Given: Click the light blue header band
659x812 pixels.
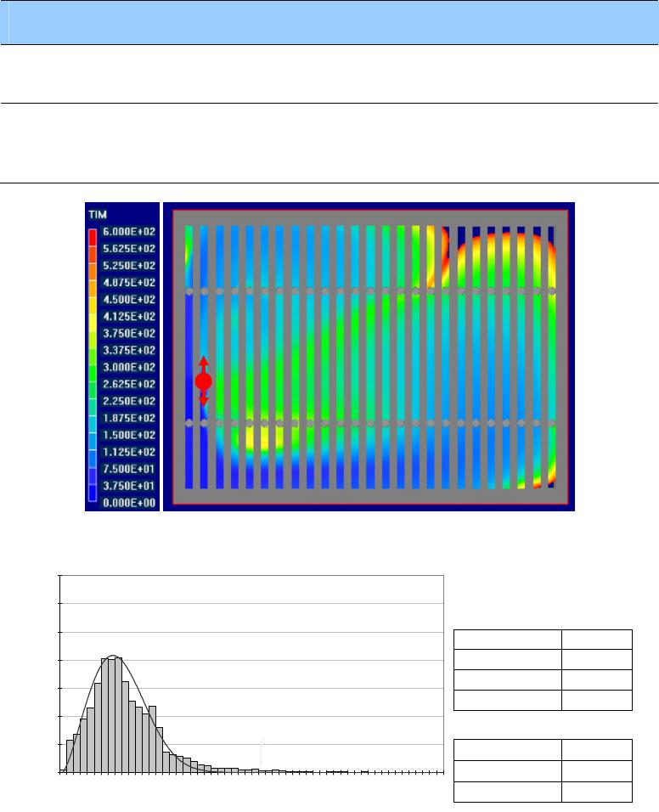Looking at the screenshot, I should [x=329, y=22].
